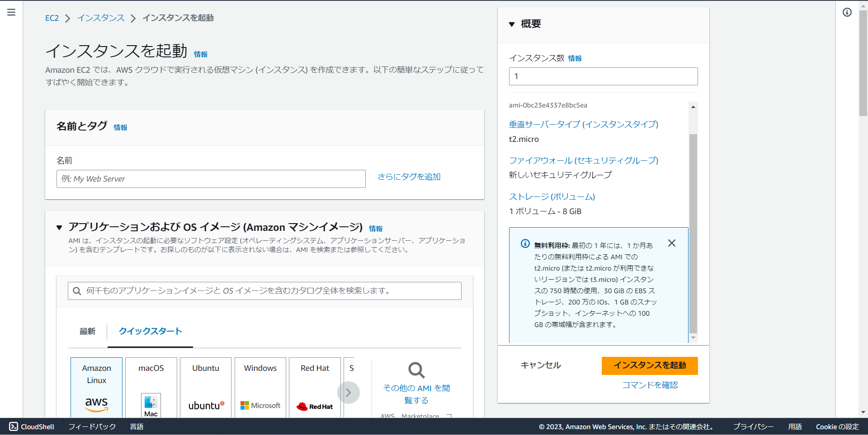Open 垂直サーバータイプ (インスタンスタイプ) link
The height and width of the screenshot is (435, 868).
click(584, 125)
